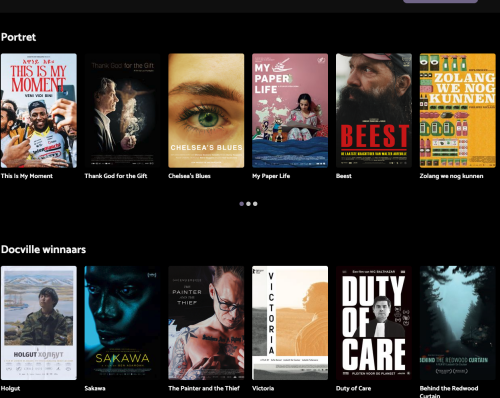Open the Chelsea's Blues poster with green eye
500x398 pixels.
[x=206, y=111]
